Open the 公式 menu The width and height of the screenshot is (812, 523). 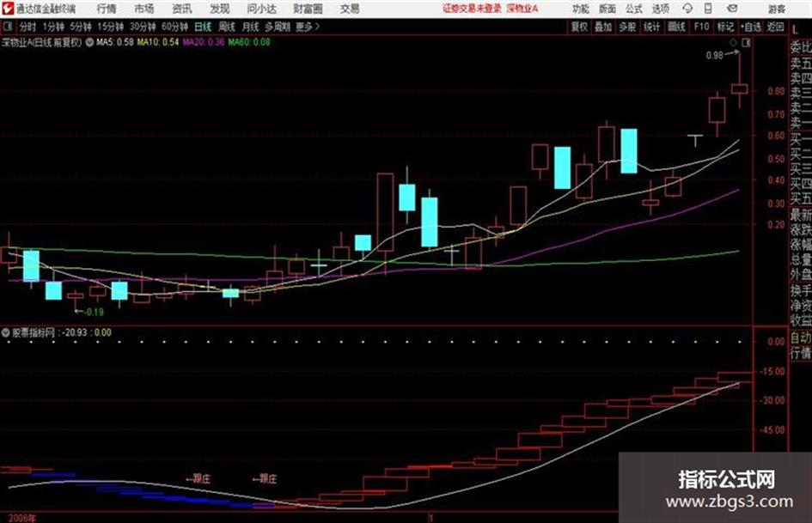point(634,9)
